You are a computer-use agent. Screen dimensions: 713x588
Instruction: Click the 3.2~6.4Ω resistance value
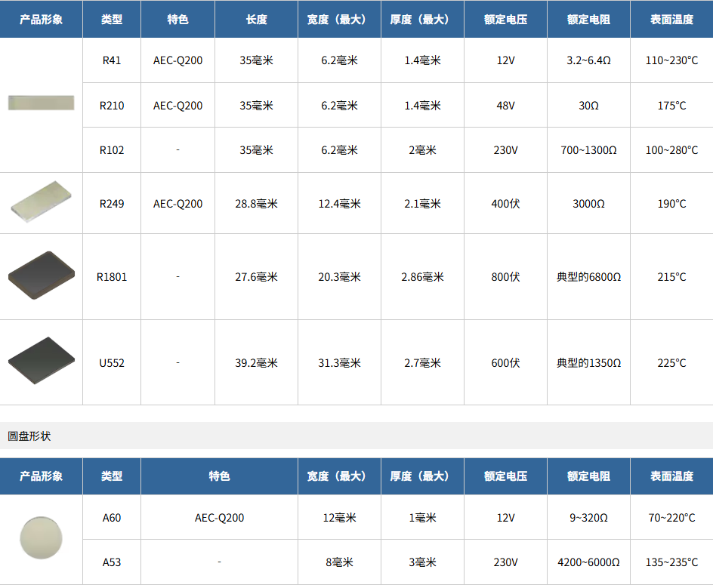(589, 60)
